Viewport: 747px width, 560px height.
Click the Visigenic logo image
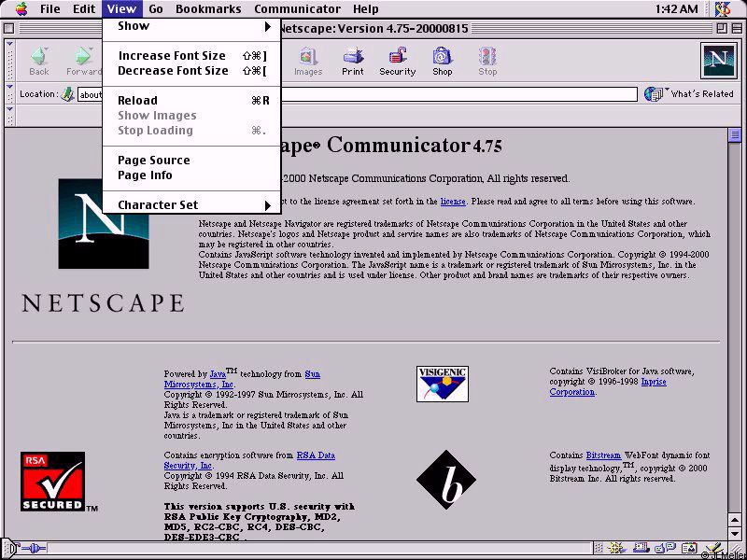pos(442,384)
